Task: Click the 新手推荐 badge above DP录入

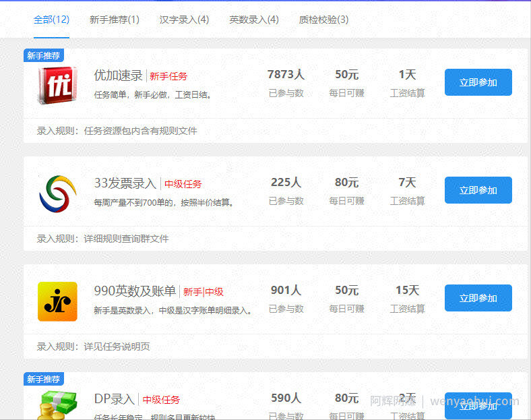Action: [x=44, y=379]
